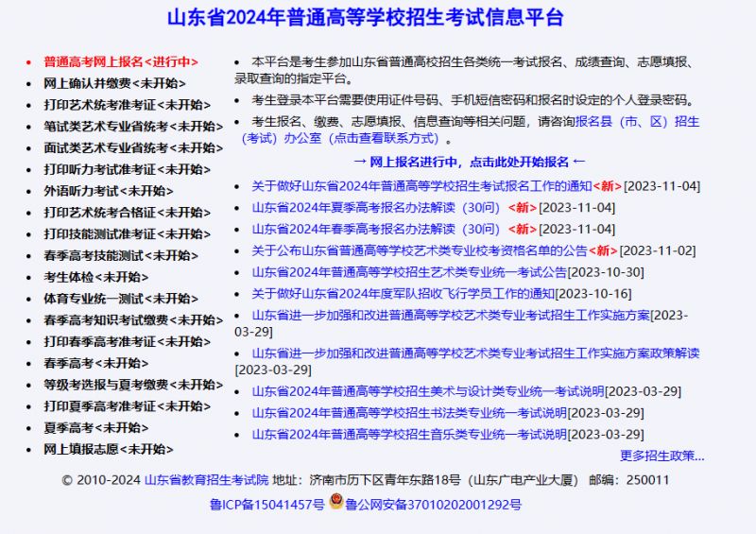Open the 实施方案政策解读 policy link

(475, 353)
